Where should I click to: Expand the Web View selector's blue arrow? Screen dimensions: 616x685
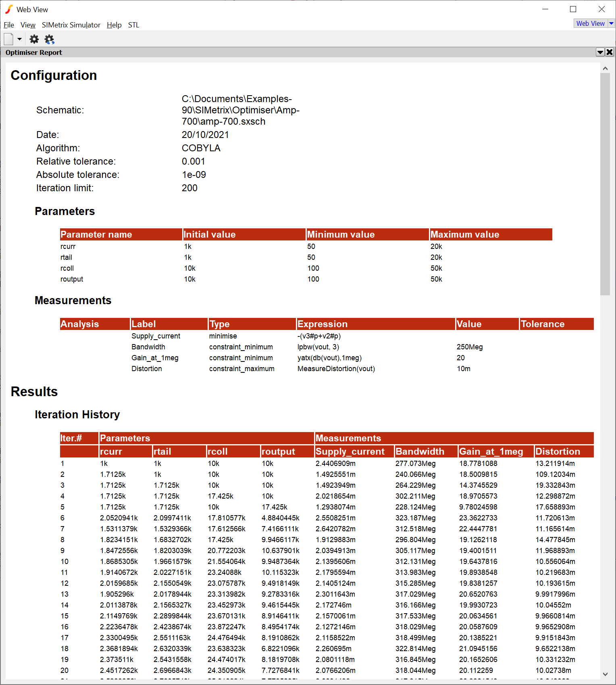(611, 23)
